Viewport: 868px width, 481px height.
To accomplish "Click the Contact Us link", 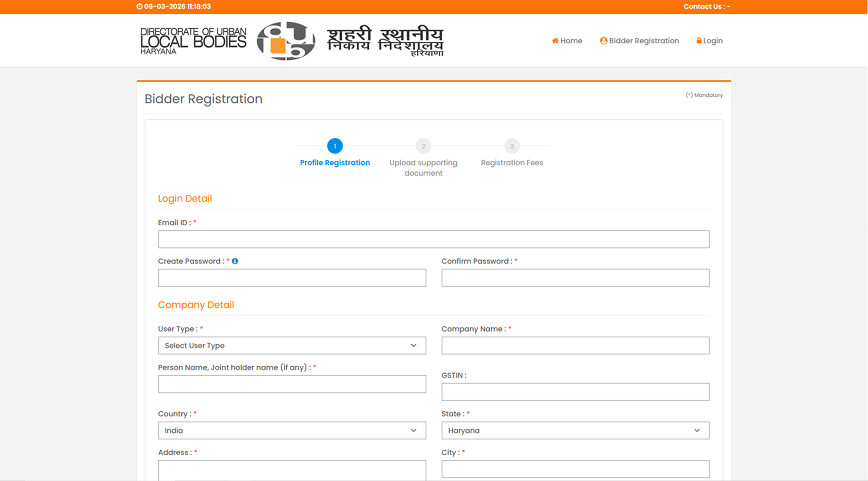I will click(706, 7).
